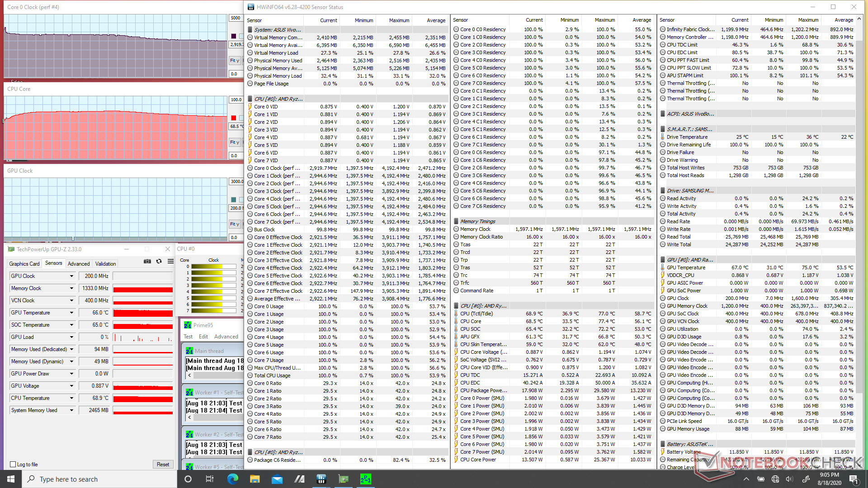
Task: Open GPU-Z hamburger menu icon
Action: pyautogui.click(x=170, y=262)
